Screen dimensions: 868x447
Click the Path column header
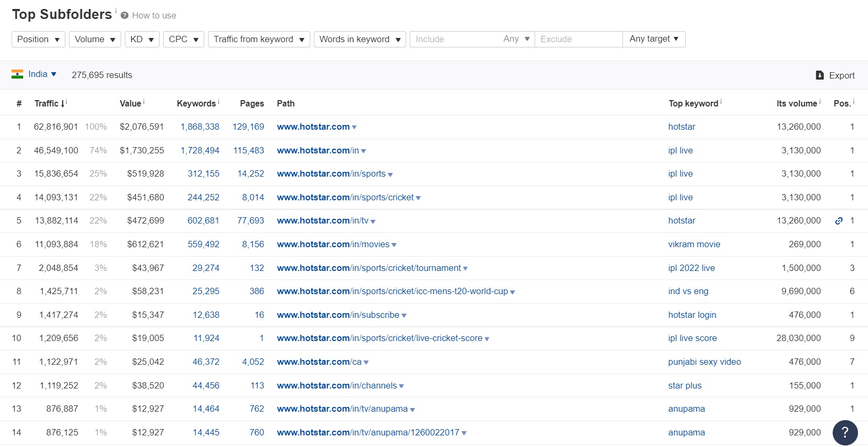pos(286,103)
